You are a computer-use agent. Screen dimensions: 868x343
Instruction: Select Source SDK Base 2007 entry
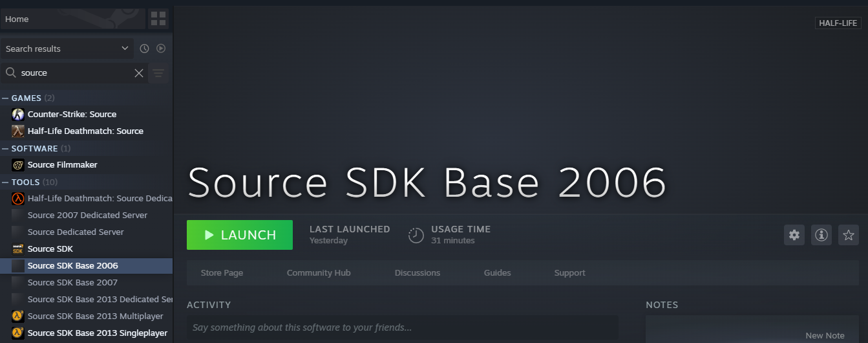pos(87,283)
